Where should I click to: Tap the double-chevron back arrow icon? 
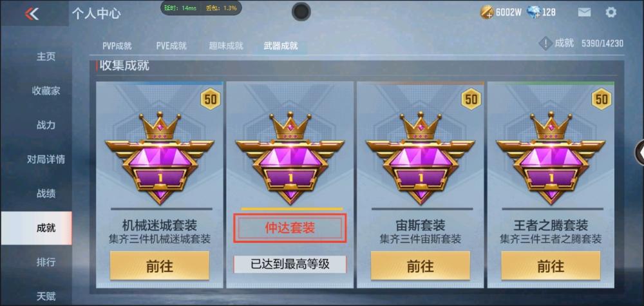point(32,14)
